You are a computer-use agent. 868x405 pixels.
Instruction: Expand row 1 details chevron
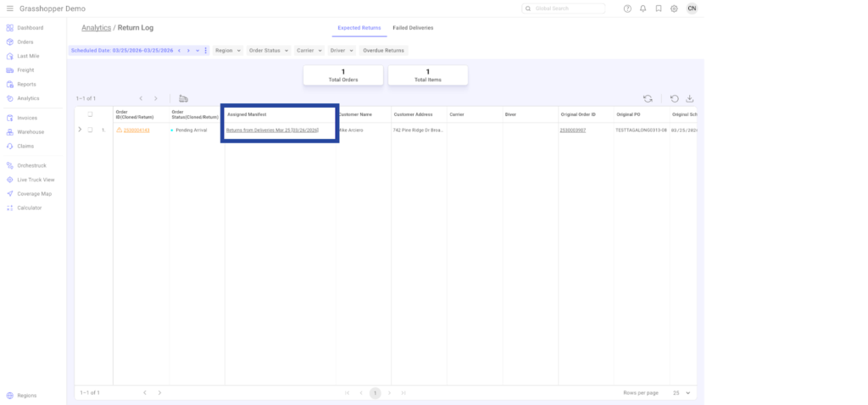(80, 130)
